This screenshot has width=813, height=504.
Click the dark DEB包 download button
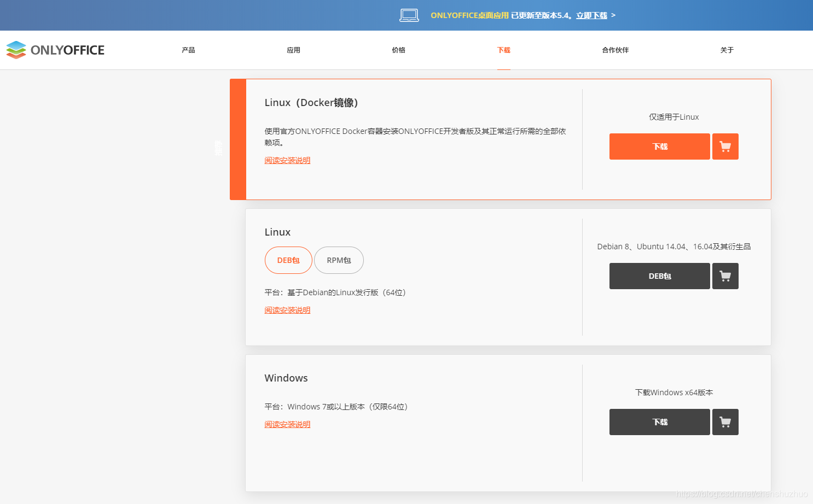click(x=659, y=276)
